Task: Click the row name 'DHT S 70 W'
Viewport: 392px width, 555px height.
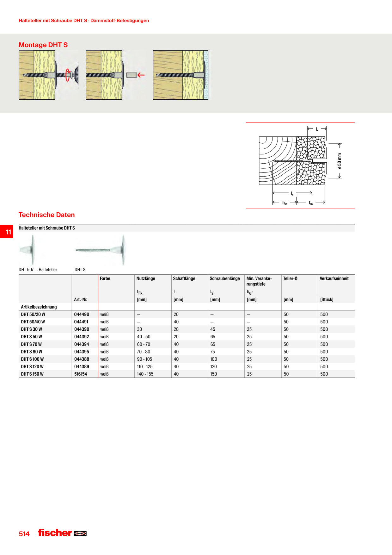Action: point(31,344)
